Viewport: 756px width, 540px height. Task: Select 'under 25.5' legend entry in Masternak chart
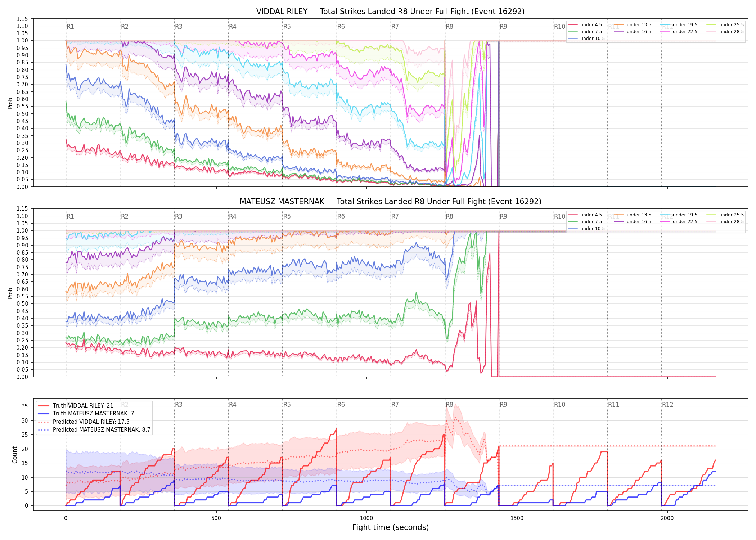click(725, 215)
